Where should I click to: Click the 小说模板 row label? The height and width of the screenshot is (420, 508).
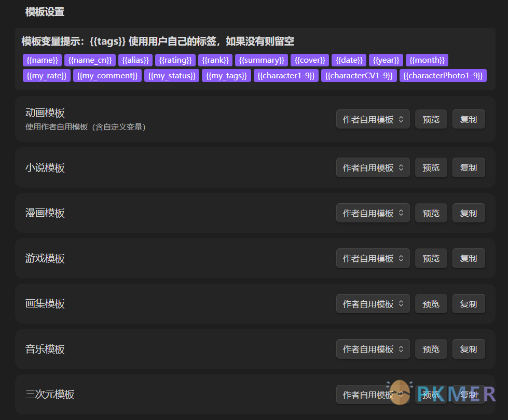click(x=45, y=168)
